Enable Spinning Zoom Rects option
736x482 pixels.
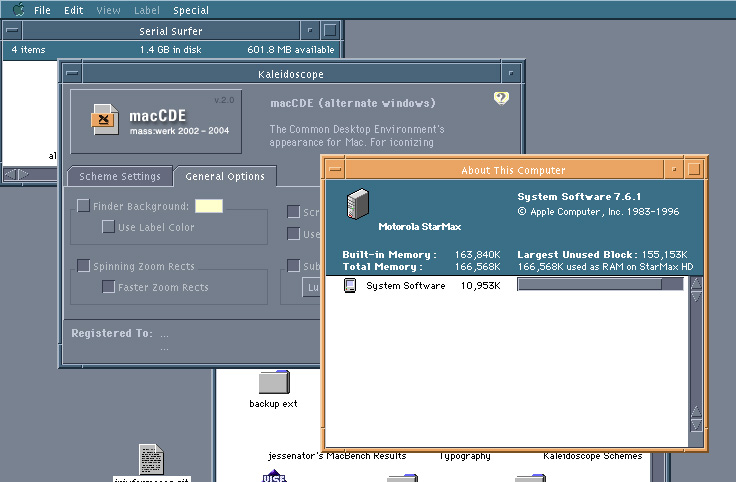83,266
